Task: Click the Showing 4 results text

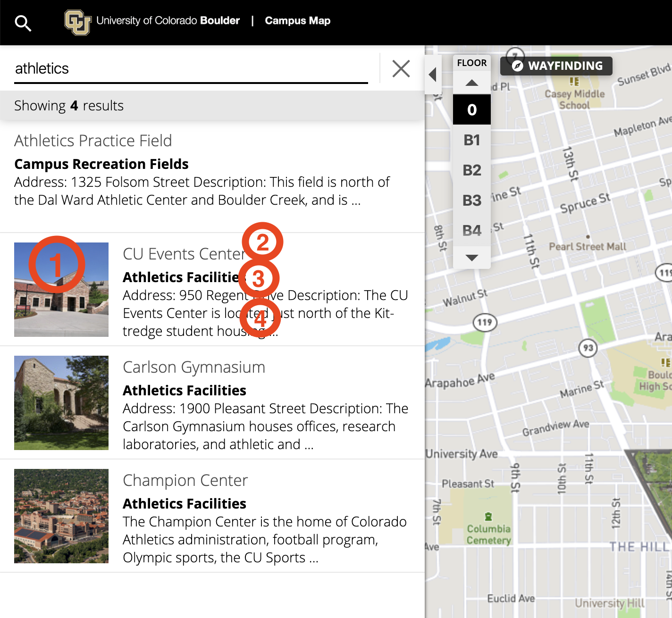Action: [69, 106]
